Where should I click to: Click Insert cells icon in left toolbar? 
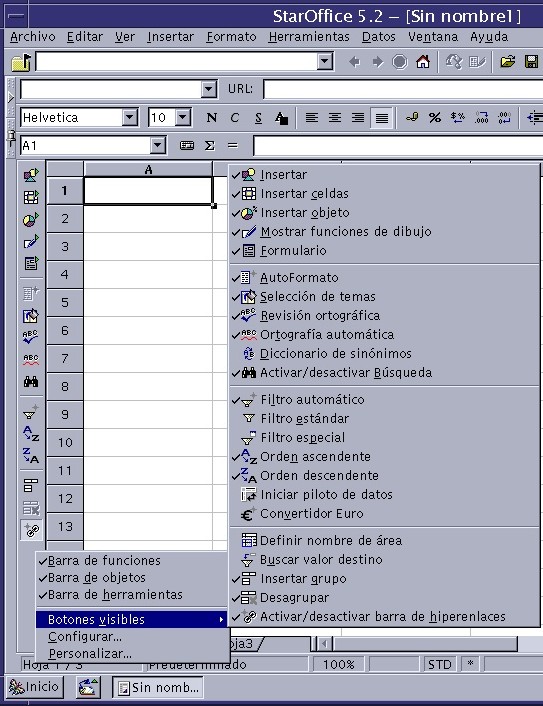coord(31,197)
